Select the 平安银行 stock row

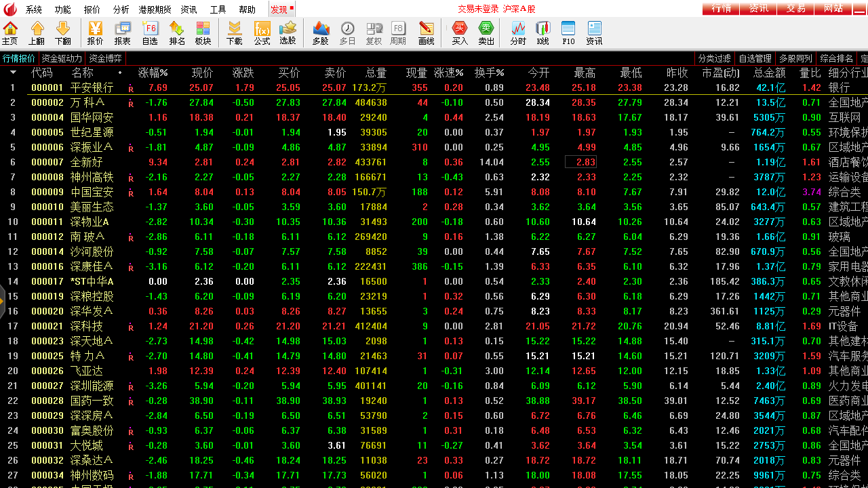click(434, 87)
